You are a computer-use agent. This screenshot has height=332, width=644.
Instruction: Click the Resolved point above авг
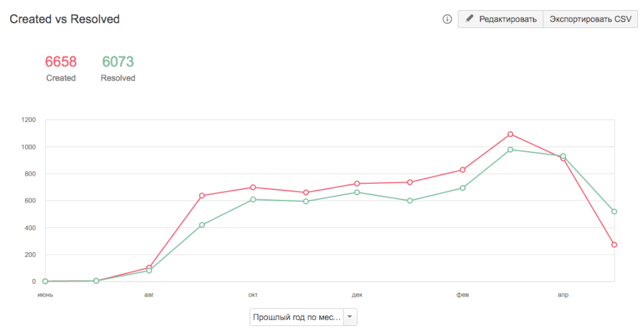(x=149, y=270)
